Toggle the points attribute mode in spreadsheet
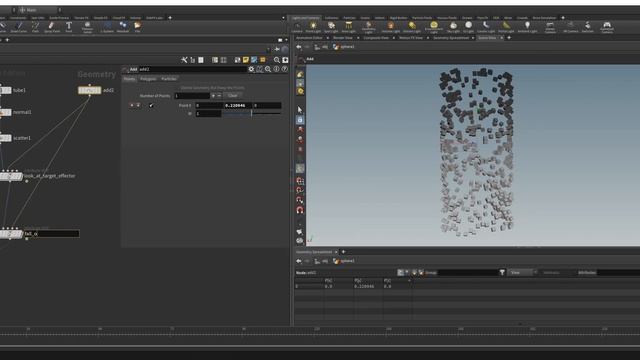 pos(400,272)
